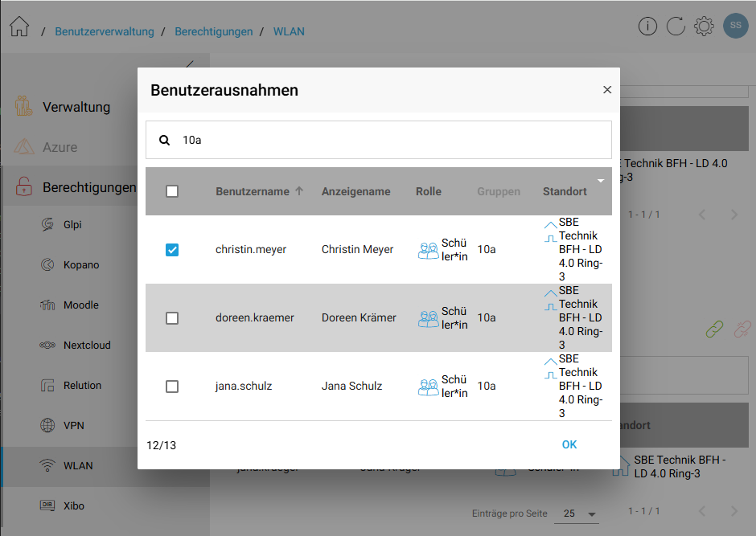Open the Einträge pro Seite dropdown
756x536 pixels.
(x=579, y=513)
